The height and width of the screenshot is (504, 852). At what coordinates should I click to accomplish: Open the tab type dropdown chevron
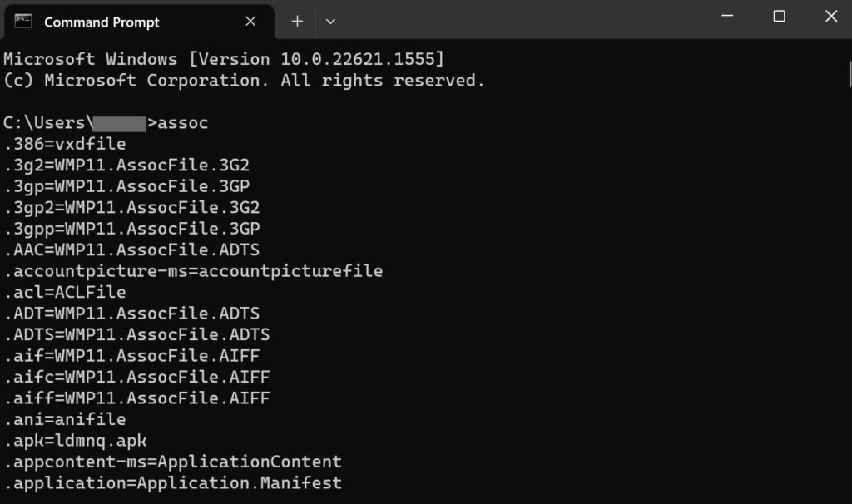tap(330, 21)
